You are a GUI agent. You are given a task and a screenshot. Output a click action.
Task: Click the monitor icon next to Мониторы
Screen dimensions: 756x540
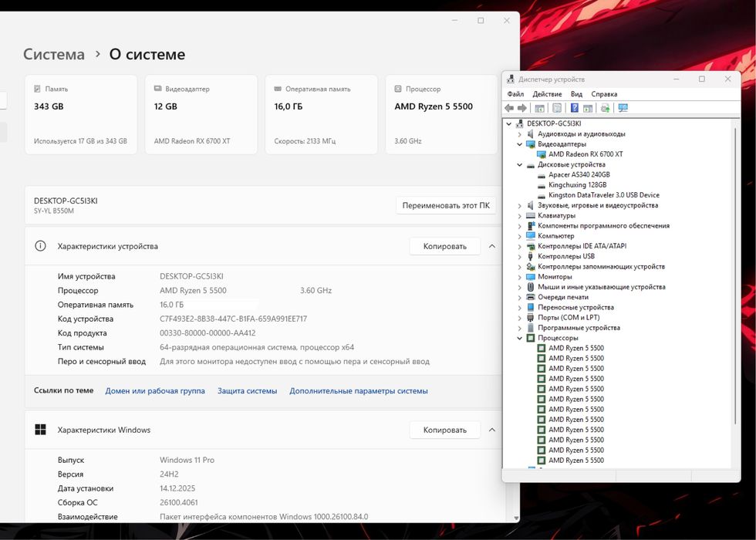pyautogui.click(x=531, y=277)
